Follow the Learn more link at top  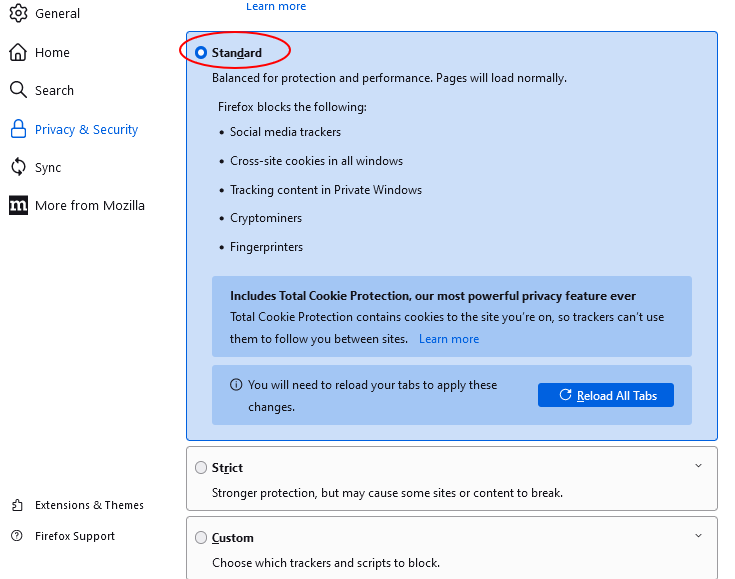276,7
